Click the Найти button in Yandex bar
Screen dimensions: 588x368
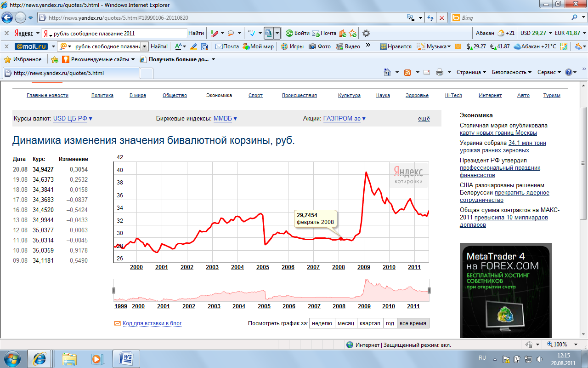pos(196,33)
